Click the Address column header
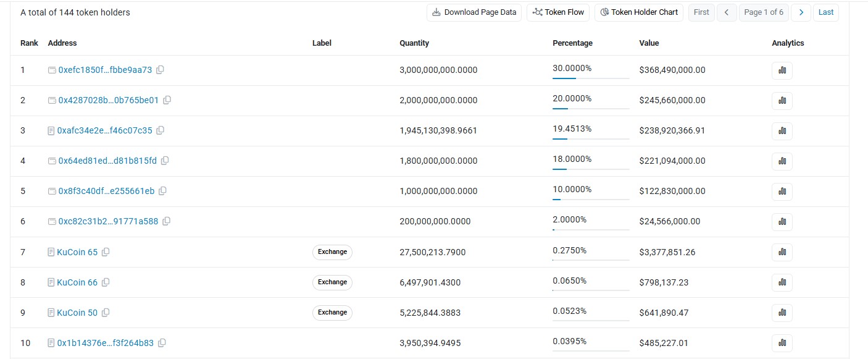 (x=62, y=43)
